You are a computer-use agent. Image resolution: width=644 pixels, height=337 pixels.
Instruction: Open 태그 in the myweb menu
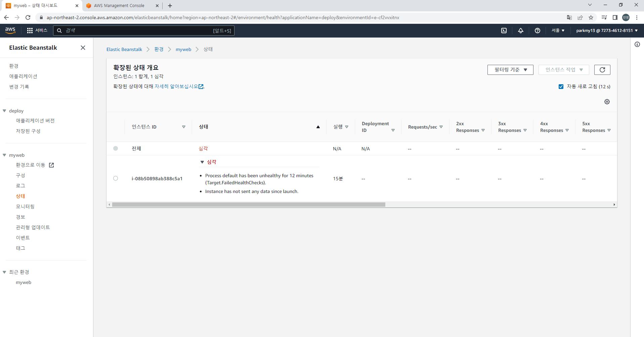[x=20, y=248]
